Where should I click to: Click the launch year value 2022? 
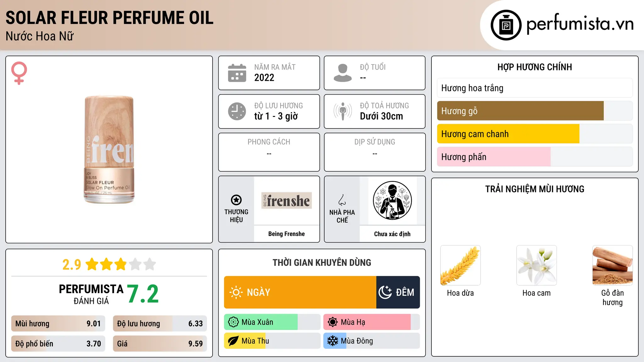pyautogui.click(x=264, y=78)
